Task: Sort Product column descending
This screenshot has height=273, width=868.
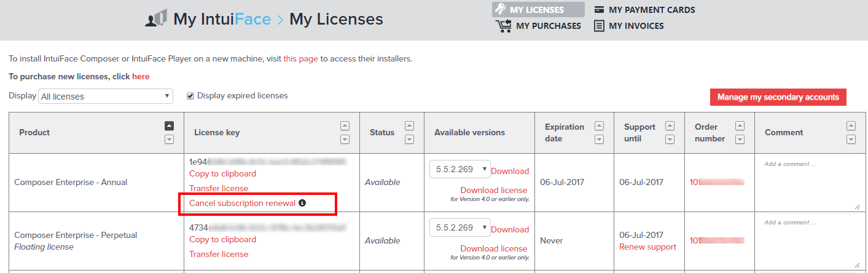Action: click(x=170, y=140)
